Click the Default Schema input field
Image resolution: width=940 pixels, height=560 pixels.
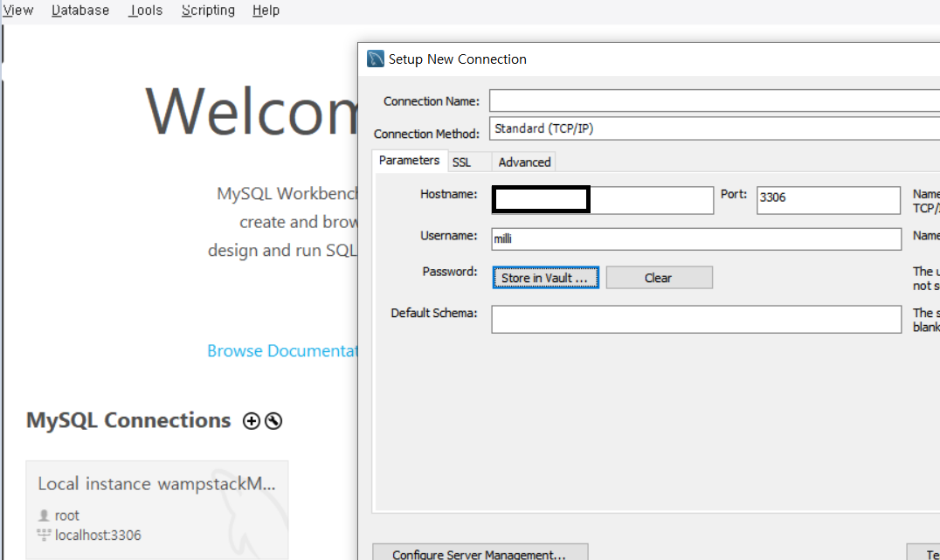click(696, 319)
